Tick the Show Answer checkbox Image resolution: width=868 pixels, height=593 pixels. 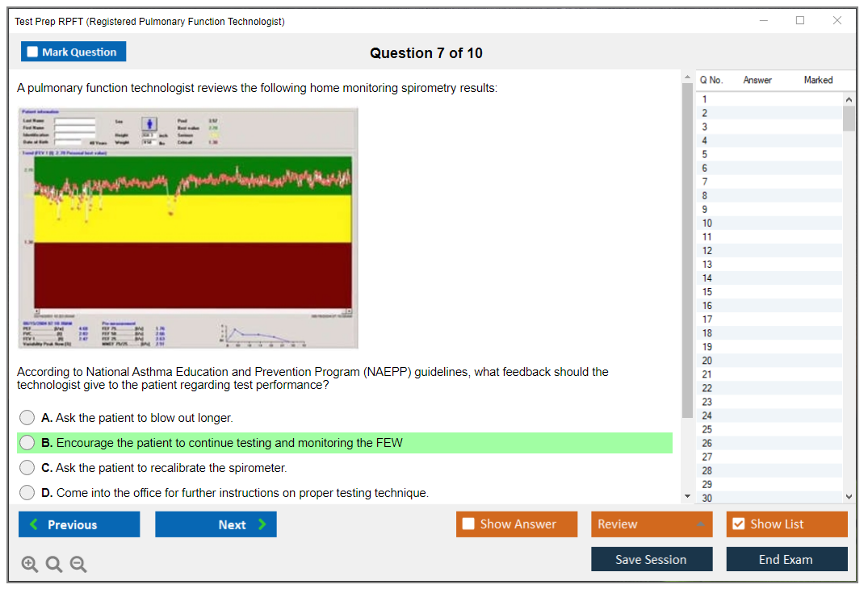[x=468, y=524]
